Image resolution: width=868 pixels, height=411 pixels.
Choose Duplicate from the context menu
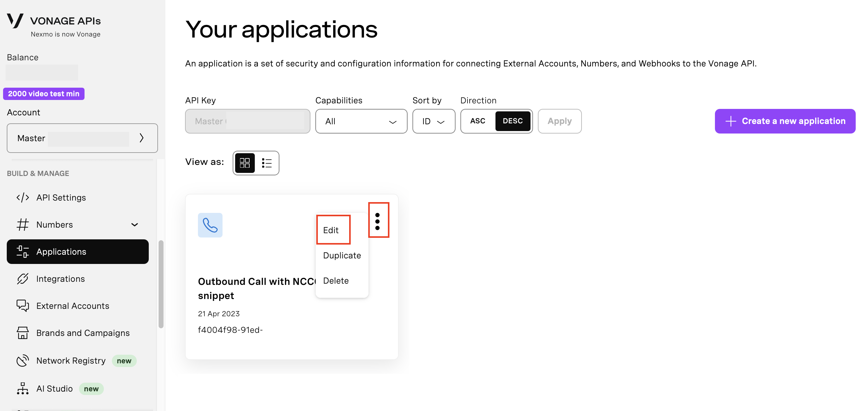[x=342, y=256]
